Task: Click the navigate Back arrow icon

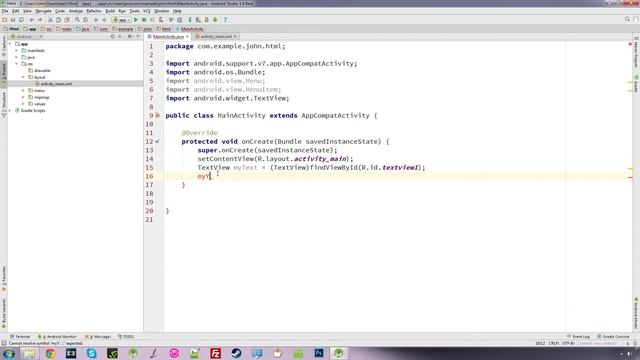Action: 96,20
